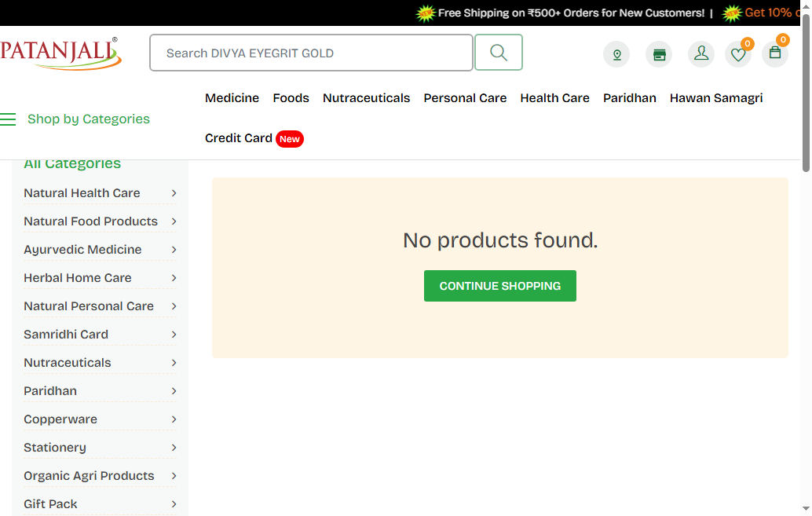The width and height of the screenshot is (812, 516).
Task: Open the store locator pin icon
Action: [x=616, y=54]
